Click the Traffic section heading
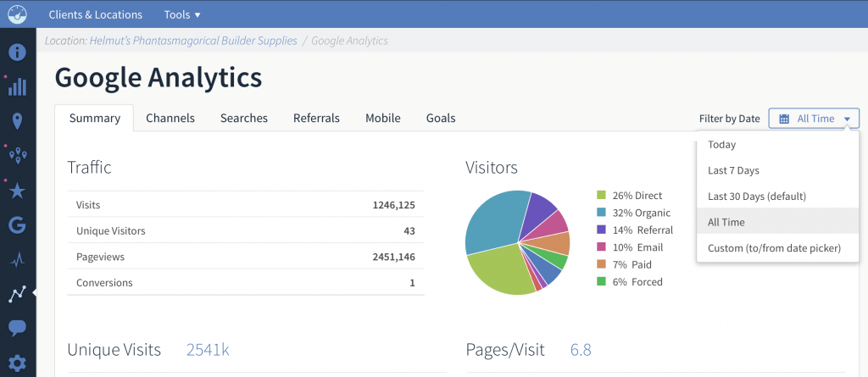 89,167
